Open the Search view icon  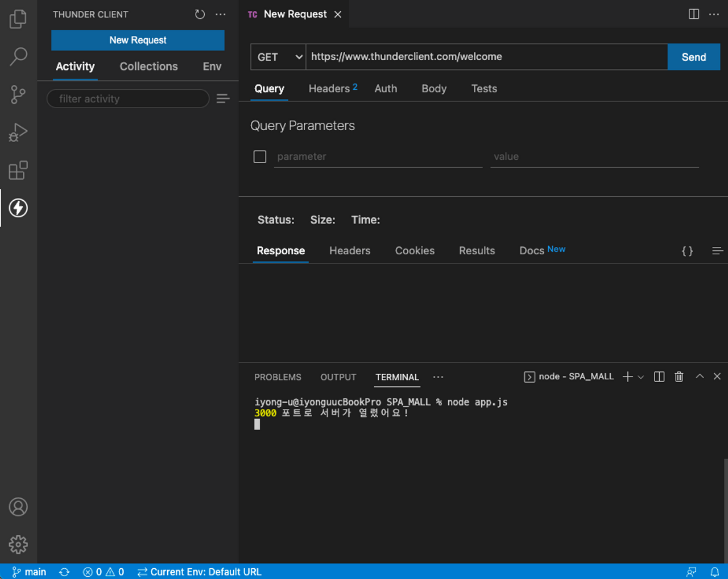pos(18,56)
